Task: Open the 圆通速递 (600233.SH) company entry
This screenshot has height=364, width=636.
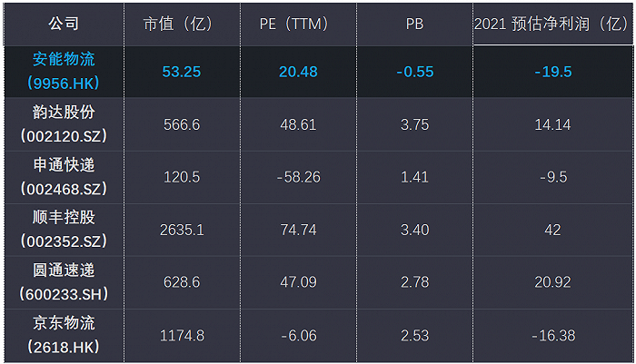Action: (63, 282)
